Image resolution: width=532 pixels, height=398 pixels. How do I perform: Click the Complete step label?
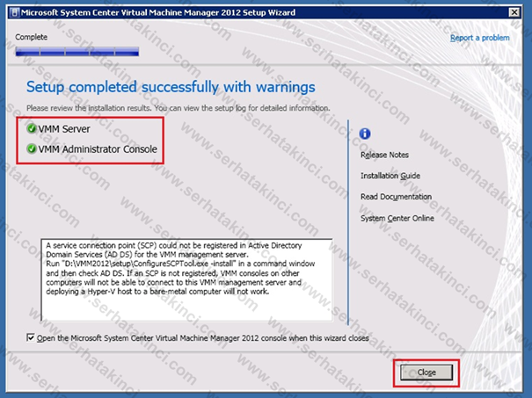(31, 37)
